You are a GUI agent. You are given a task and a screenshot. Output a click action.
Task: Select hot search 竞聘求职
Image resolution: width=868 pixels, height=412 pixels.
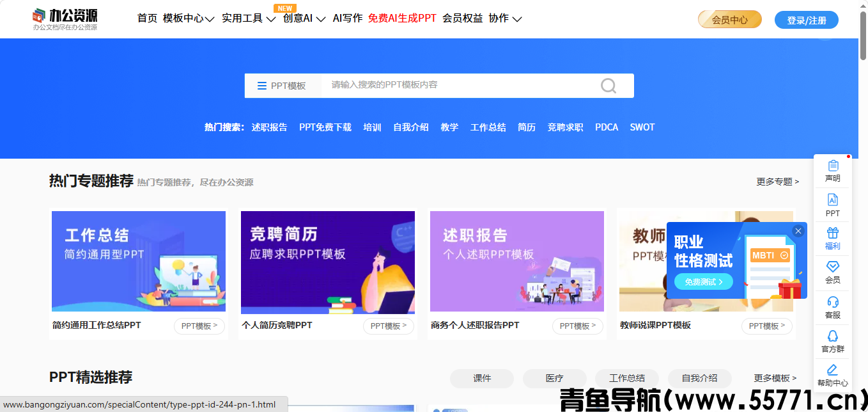565,127
